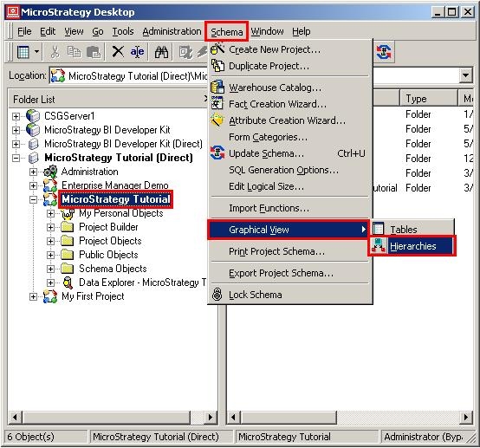Viewport: 480px width, 448px height.
Task: Click the Copy toolbar icon
Action: coord(75,52)
